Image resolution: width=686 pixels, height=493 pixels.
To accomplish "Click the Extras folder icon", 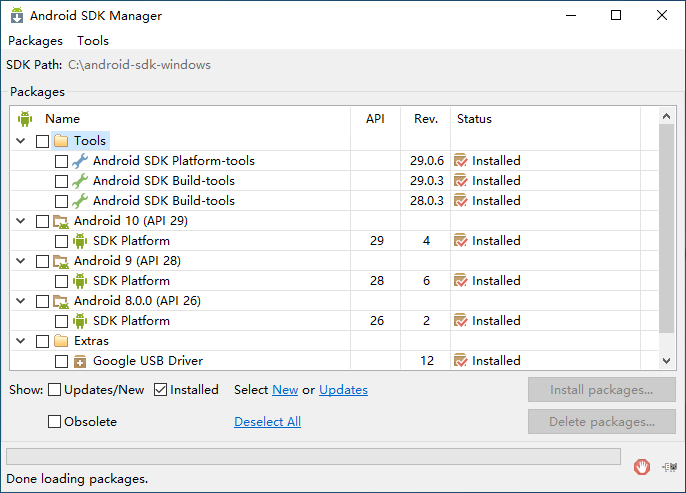I will coord(61,341).
